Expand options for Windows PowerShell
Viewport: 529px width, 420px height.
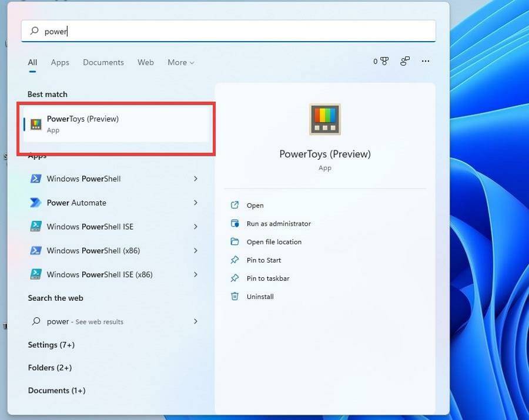(x=196, y=179)
